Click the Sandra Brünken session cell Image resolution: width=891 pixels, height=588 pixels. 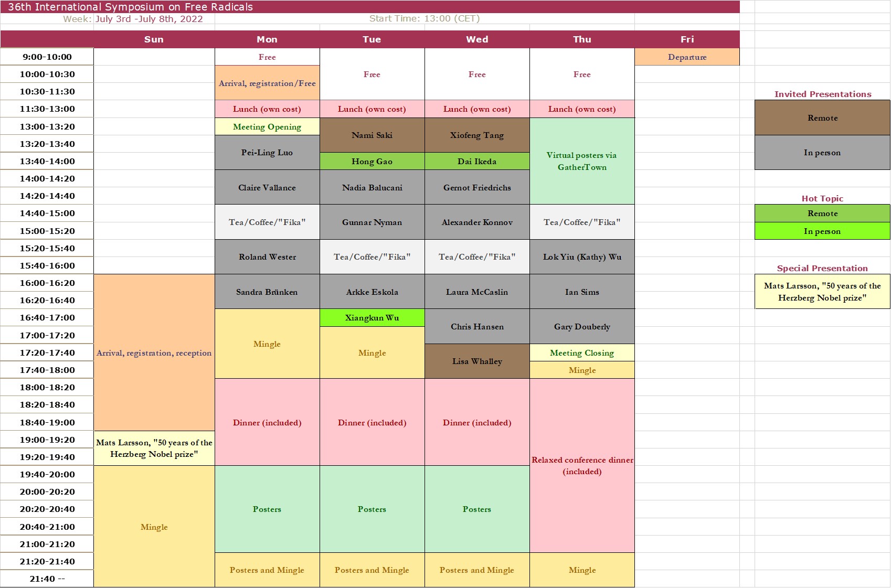click(267, 292)
